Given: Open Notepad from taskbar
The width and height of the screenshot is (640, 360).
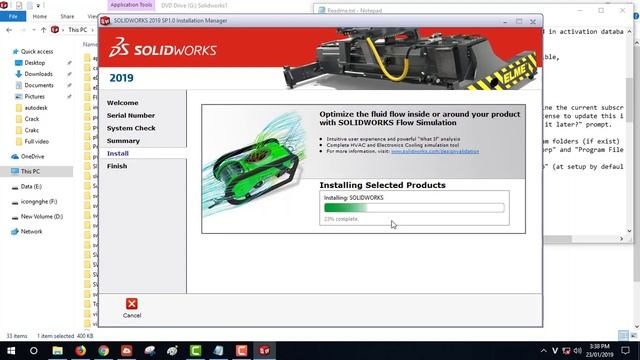Looking at the screenshot, I should point(218,351).
